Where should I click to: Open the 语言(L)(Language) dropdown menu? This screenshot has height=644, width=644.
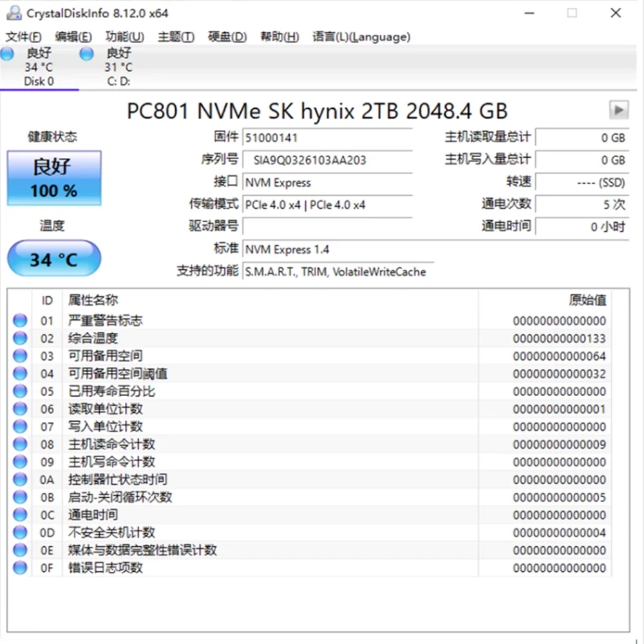coord(361,37)
